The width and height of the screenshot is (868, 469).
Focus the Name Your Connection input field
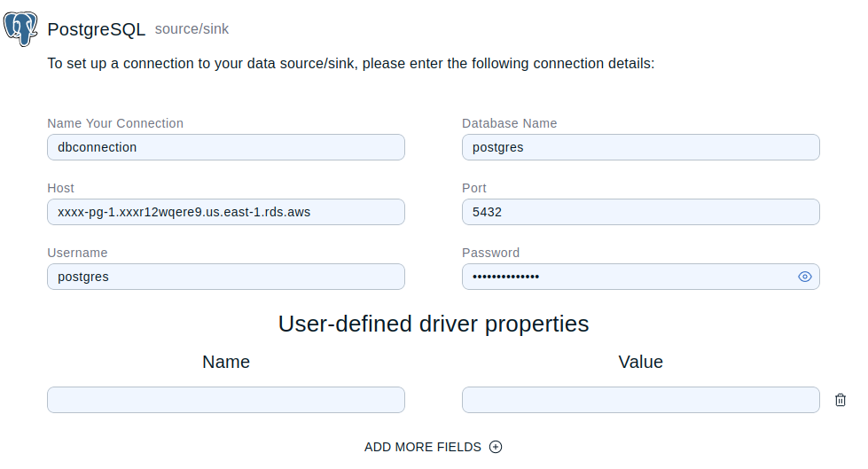pos(225,147)
